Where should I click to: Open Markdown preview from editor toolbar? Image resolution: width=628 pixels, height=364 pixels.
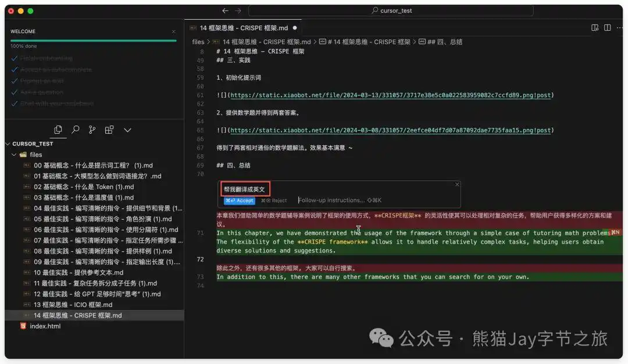pyautogui.click(x=594, y=27)
